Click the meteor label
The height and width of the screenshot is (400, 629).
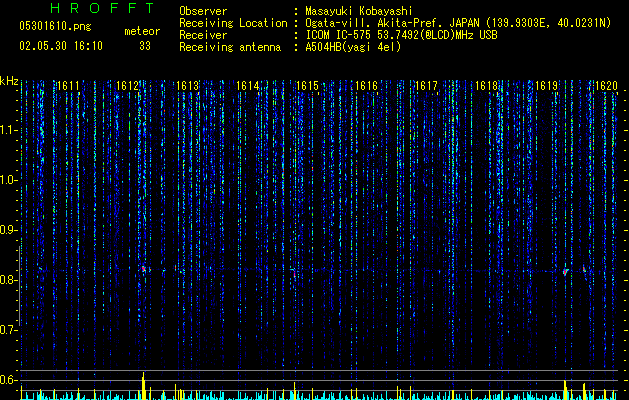pos(142,31)
